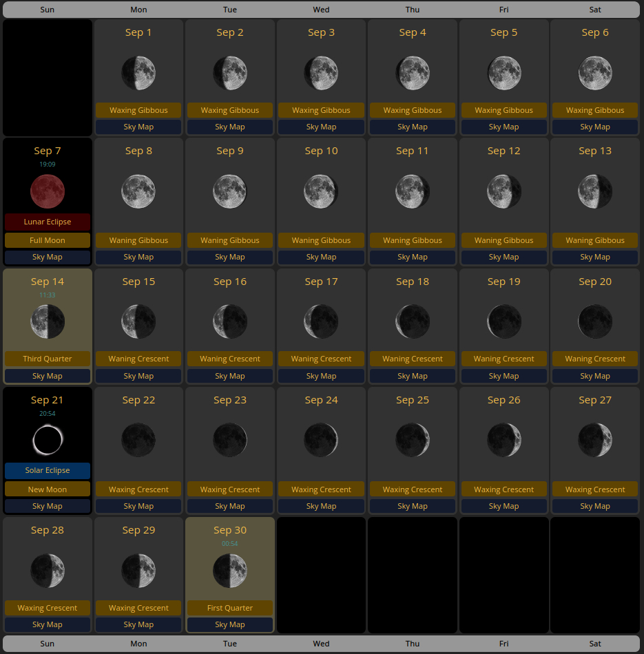Click the Lunar Eclipse label on Sep 7

[x=48, y=222]
